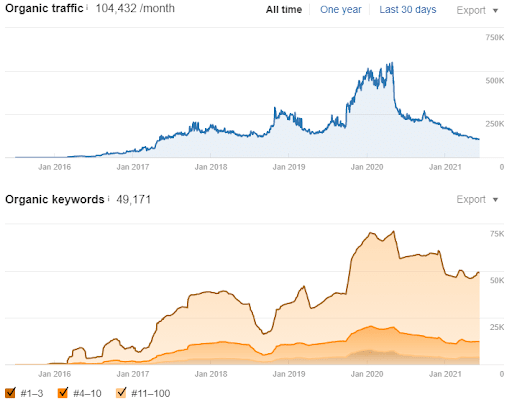Toggle the #4–10 positions checkbox
Viewport: 512px width, 399px height.
pos(63,393)
